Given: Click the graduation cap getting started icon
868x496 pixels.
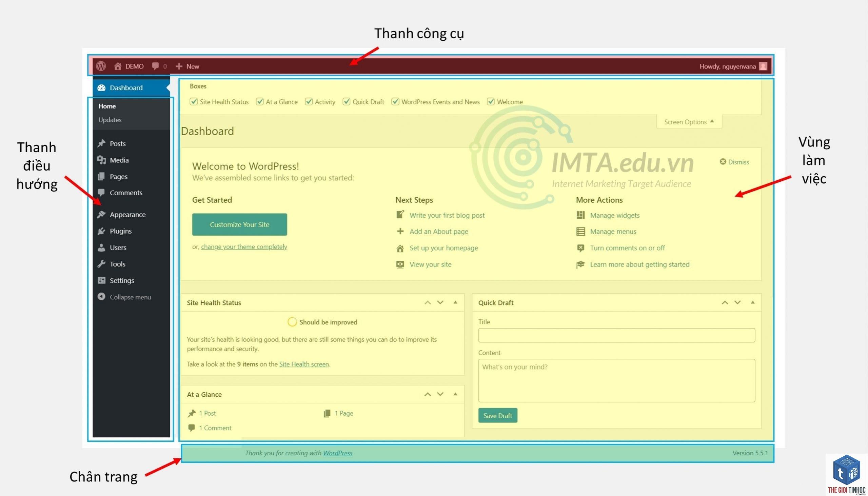Looking at the screenshot, I should (581, 264).
